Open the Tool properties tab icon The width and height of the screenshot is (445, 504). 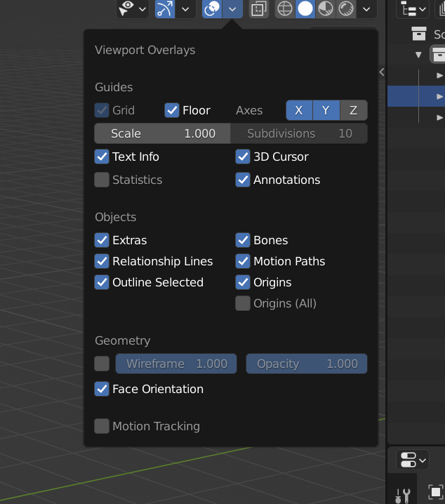click(x=403, y=495)
